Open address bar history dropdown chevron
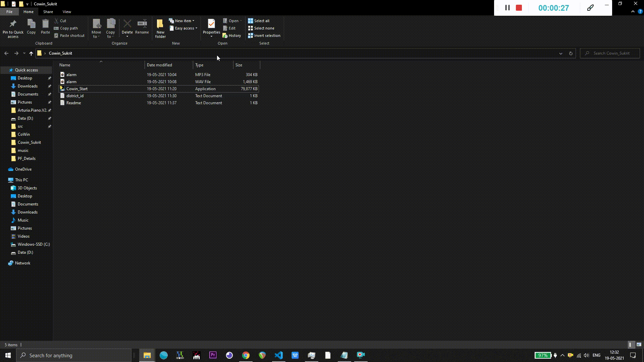Image resolution: width=644 pixels, height=362 pixels. (x=560, y=53)
